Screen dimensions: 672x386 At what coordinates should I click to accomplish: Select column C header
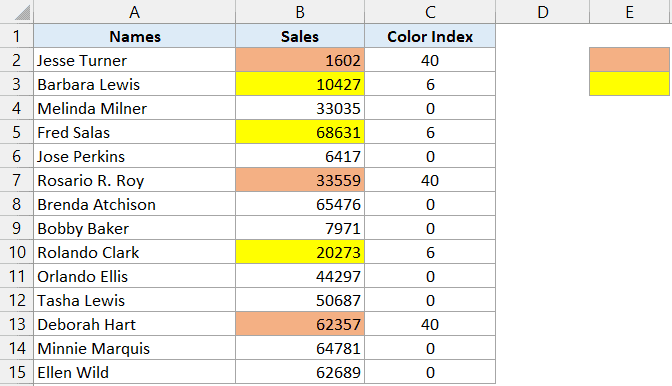[430, 12]
